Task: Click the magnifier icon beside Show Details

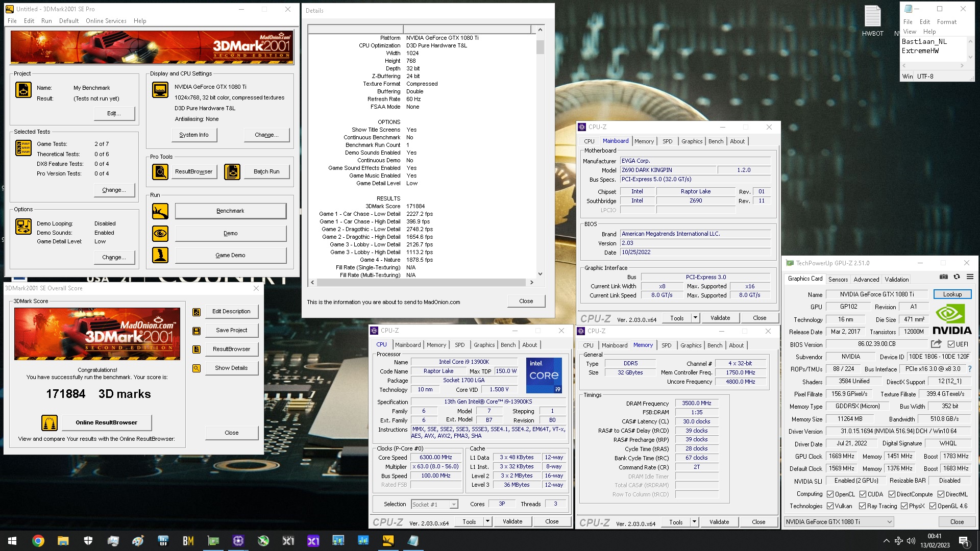Action: click(197, 368)
